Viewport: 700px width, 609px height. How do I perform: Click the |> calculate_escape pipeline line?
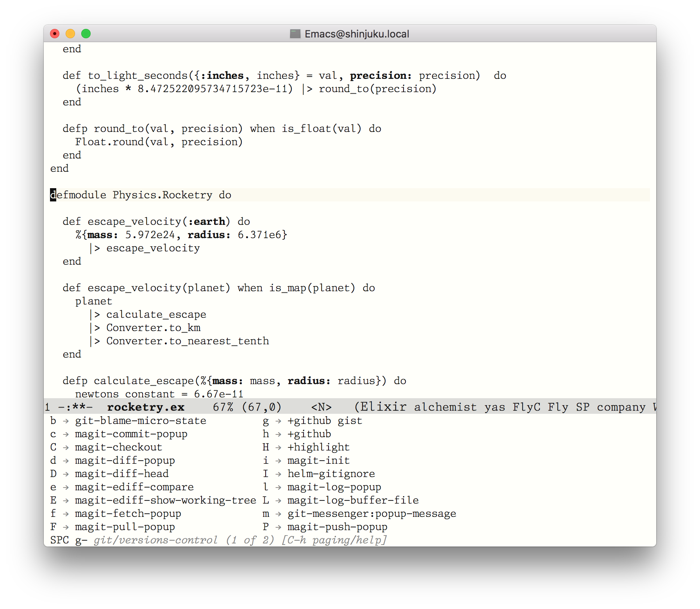148,314
